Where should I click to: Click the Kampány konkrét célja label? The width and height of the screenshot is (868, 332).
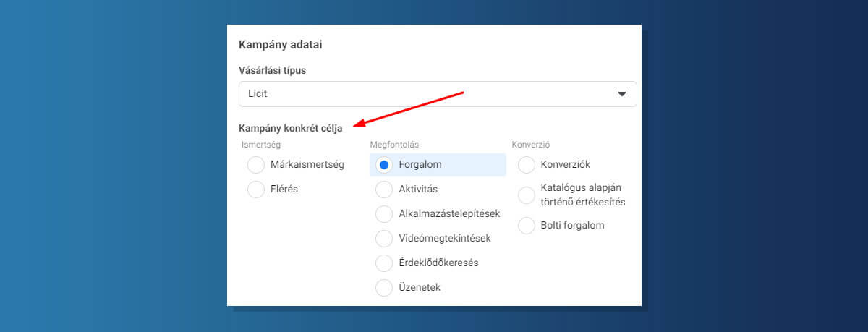pos(290,129)
